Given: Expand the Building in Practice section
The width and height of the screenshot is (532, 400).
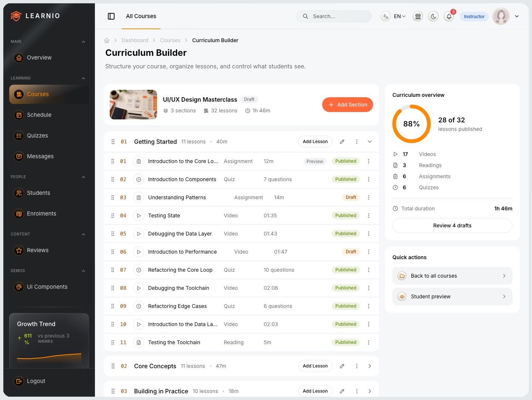Looking at the screenshot, I should point(370,391).
